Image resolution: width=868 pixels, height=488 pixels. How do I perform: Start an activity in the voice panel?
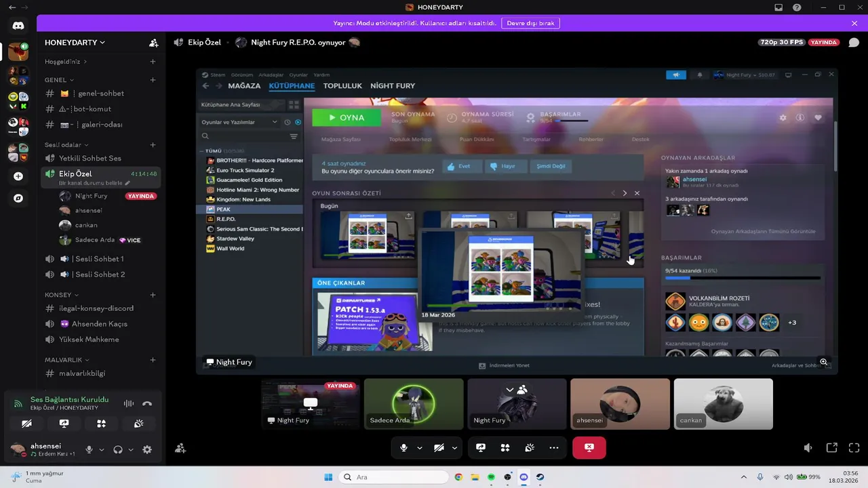pyautogui.click(x=101, y=424)
